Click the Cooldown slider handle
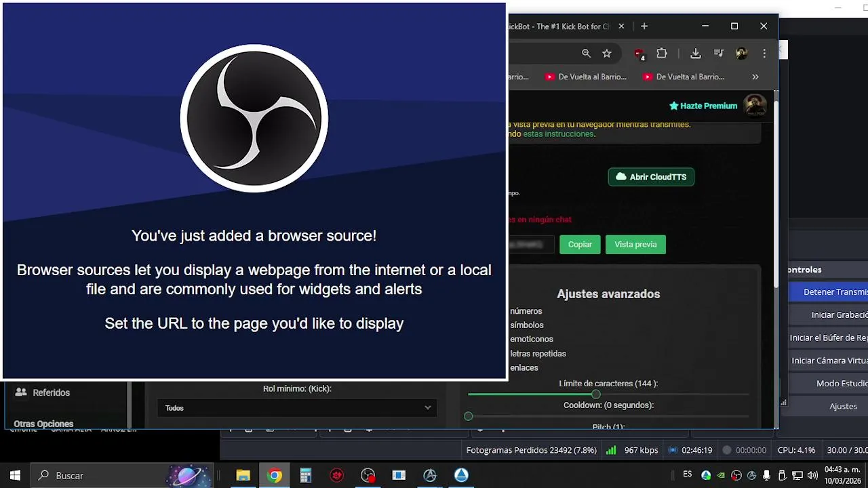This screenshot has width=868, height=488. 469,415
